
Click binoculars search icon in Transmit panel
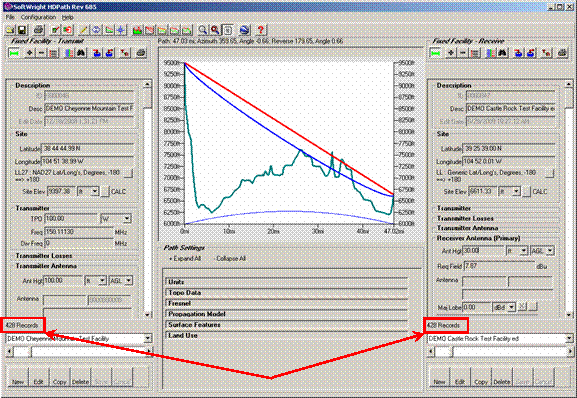tap(81, 53)
